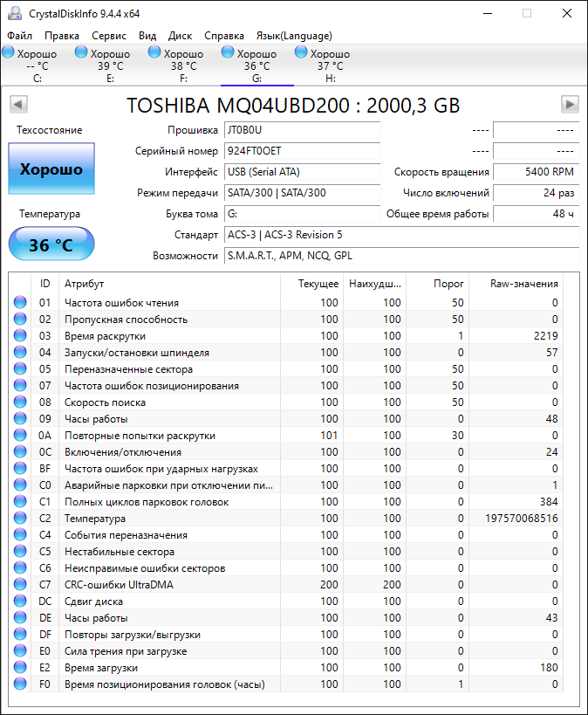Click the Порог column header
The height and width of the screenshot is (715, 588).
point(438,284)
